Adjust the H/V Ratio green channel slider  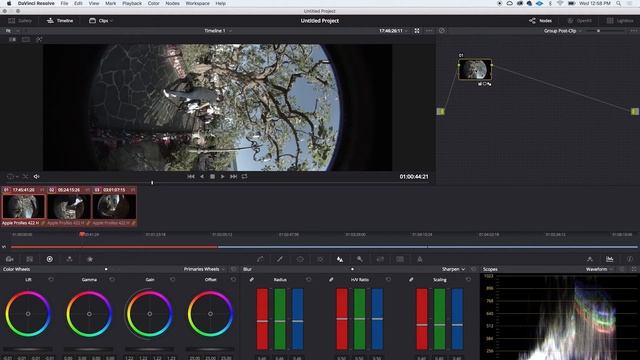click(360, 319)
